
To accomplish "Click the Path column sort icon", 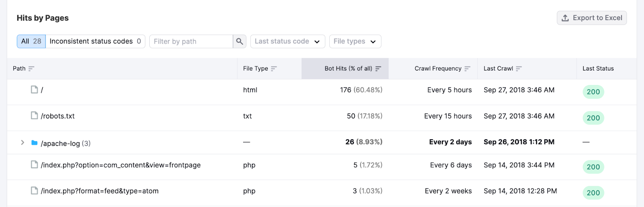I will pyautogui.click(x=31, y=69).
